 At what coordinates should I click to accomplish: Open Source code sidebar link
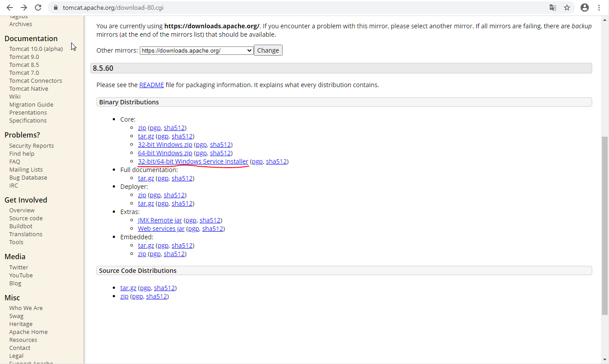coord(26,218)
